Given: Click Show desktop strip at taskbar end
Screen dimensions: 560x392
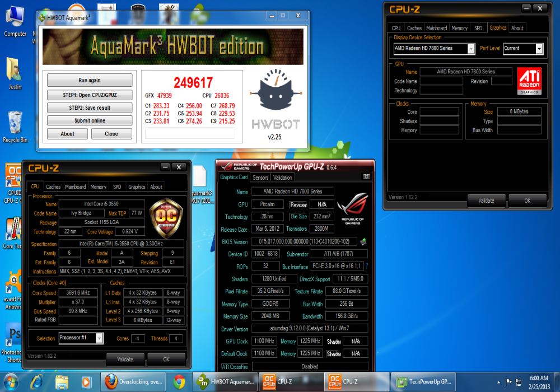Looking at the screenshot, I should coord(557,382).
